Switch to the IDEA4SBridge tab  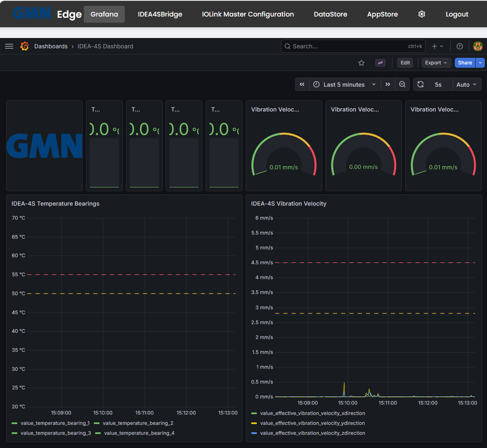tap(160, 14)
